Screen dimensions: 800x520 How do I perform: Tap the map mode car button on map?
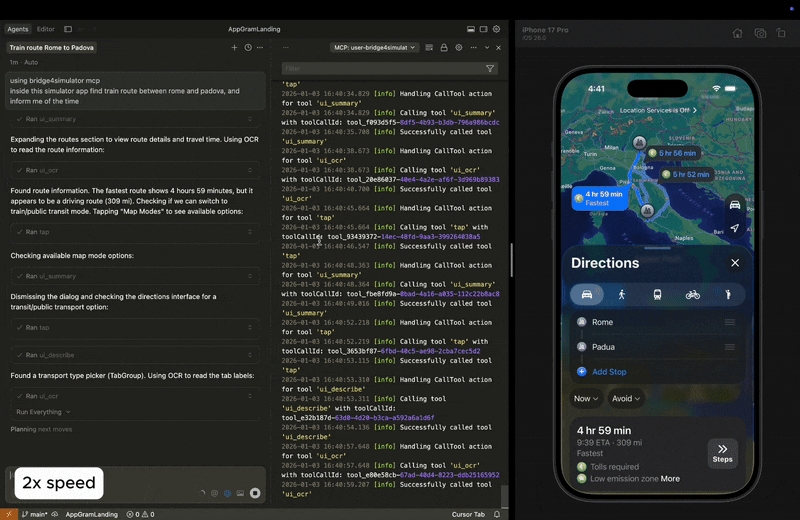pyautogui.click(x=735, y=205)
